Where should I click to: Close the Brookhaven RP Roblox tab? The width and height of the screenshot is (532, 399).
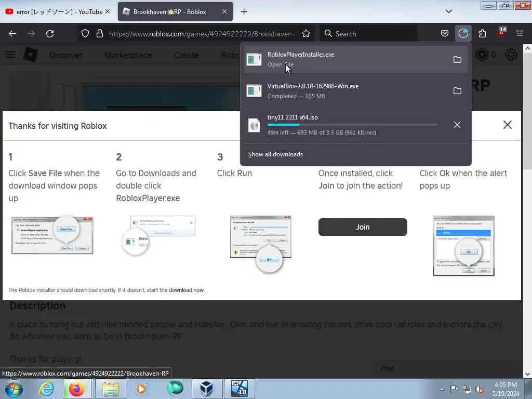tap(224, 11)
